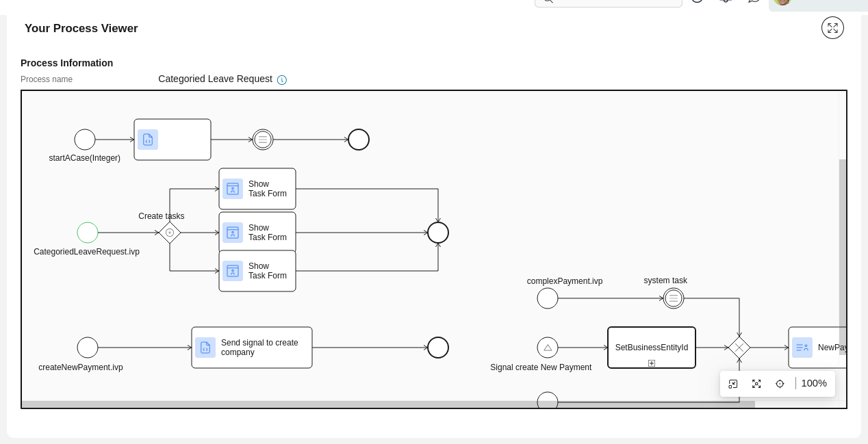868x444 pixels.
Task: Expand SetBusinessEntityId via its plus marker
Action: pos(652,363)
